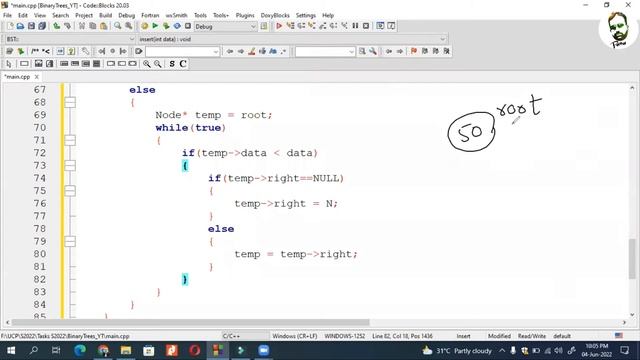
Task: Undo with the green arrow icon
Action: coord(57,26)
